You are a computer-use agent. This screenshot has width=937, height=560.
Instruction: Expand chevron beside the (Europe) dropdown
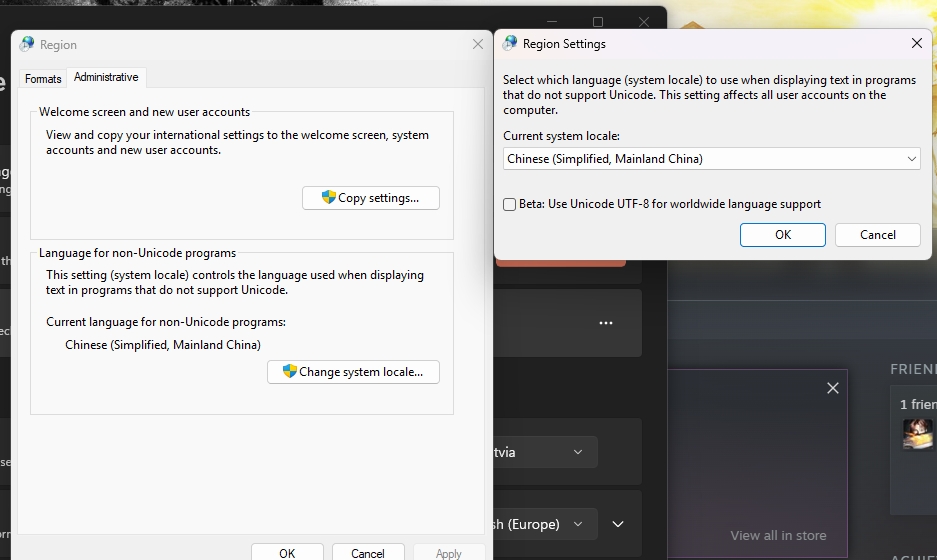618,524
